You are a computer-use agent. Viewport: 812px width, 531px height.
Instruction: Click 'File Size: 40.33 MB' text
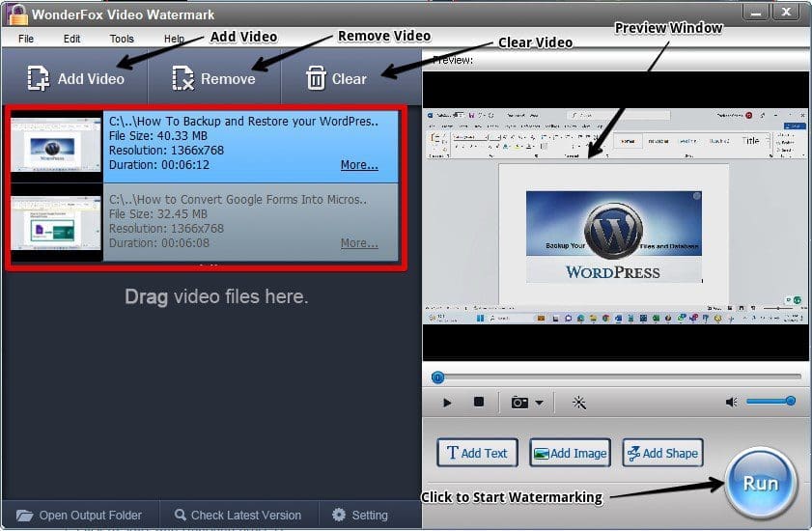tap(158, 136)
